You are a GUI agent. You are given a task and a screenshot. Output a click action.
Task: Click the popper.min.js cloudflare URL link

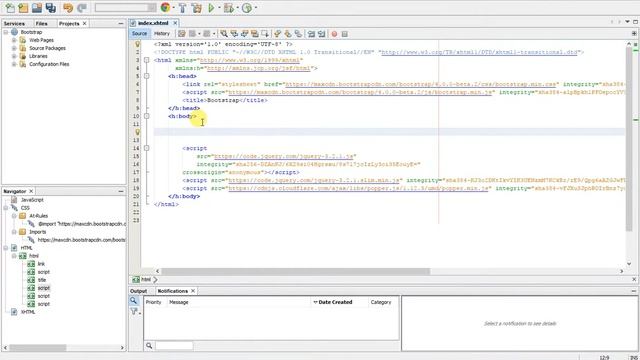358,188
